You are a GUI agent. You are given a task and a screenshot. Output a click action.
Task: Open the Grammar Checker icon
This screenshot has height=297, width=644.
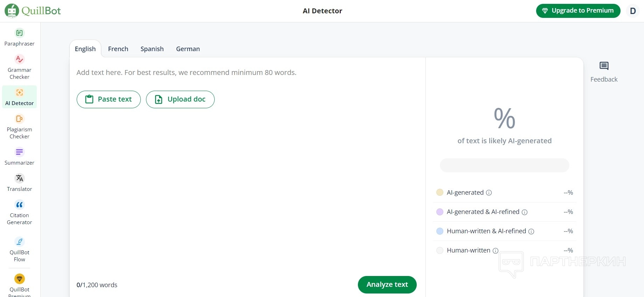[x=20, y=59]
